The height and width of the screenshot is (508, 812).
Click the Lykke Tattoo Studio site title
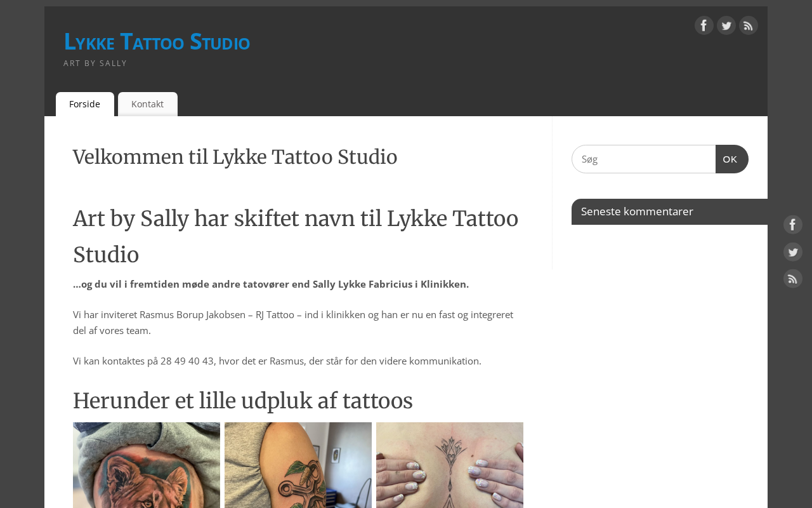(x=157, y=42)
